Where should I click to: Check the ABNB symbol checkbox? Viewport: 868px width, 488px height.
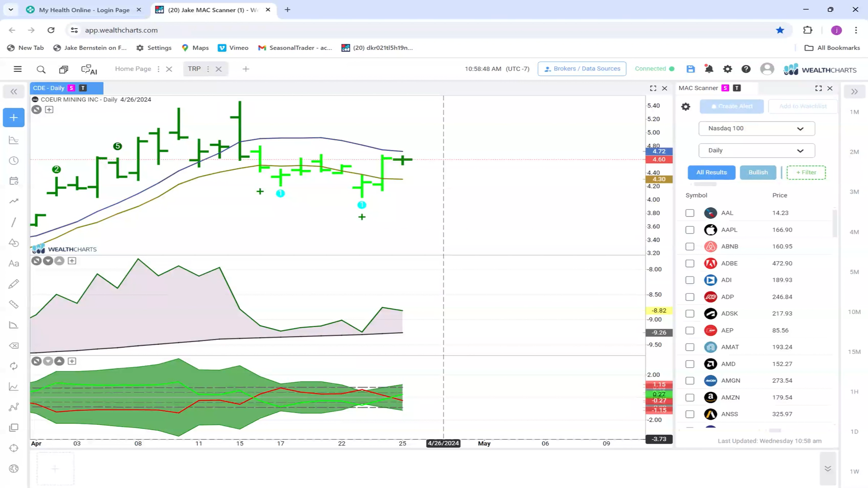point(690,247)
